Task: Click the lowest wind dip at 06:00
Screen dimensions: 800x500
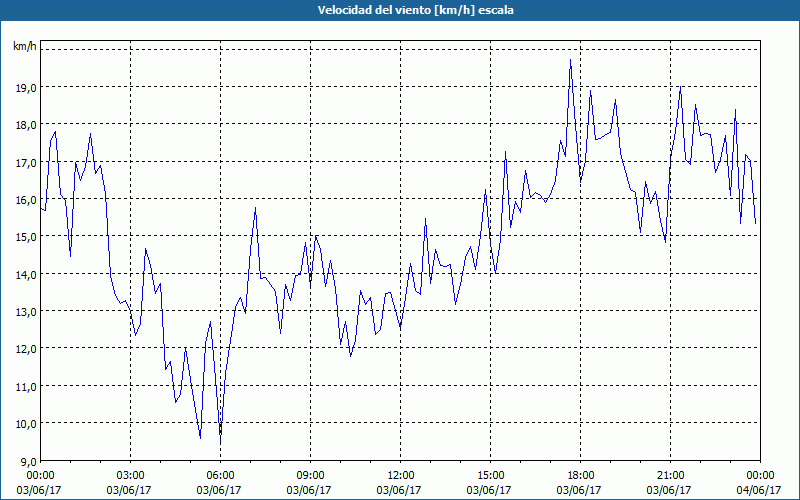Action: (x=220, y=442)
